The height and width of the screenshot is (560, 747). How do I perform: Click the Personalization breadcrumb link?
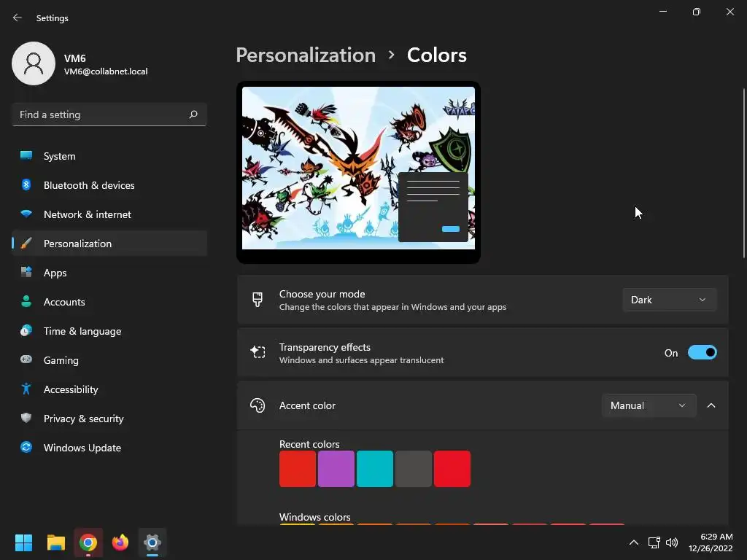306,55
